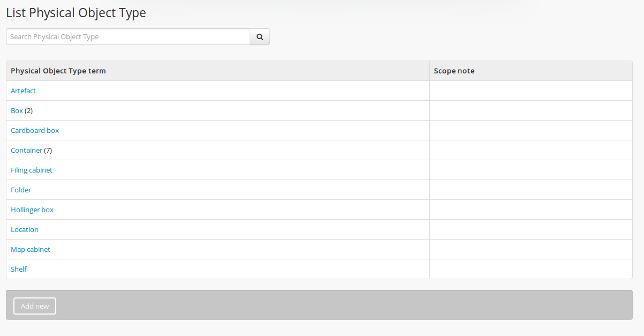Click the Scope note cell for Shelf
The image size is (644, 336).
530,270
